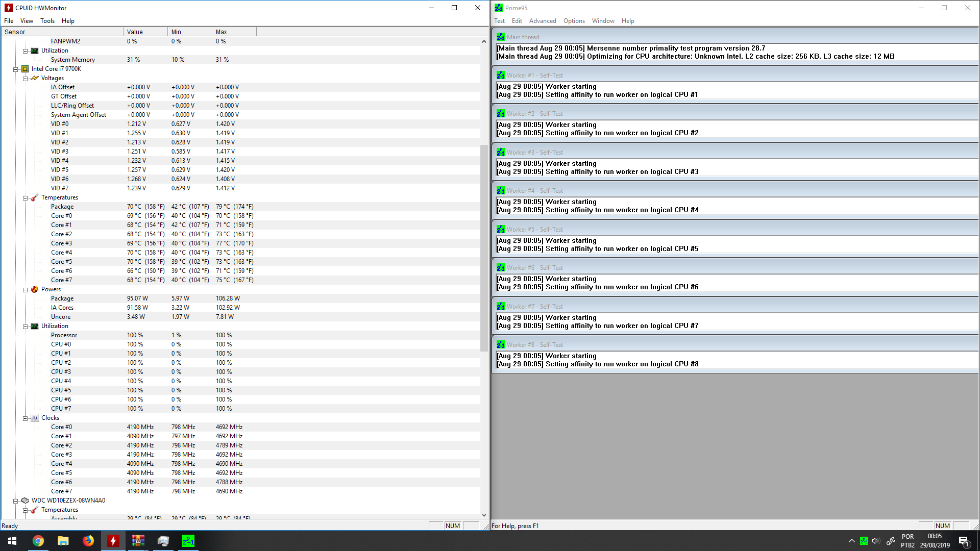Show hidden system tray icons
Image resolution: width=980 pixels, height=551 pixels.
[851, 541]
